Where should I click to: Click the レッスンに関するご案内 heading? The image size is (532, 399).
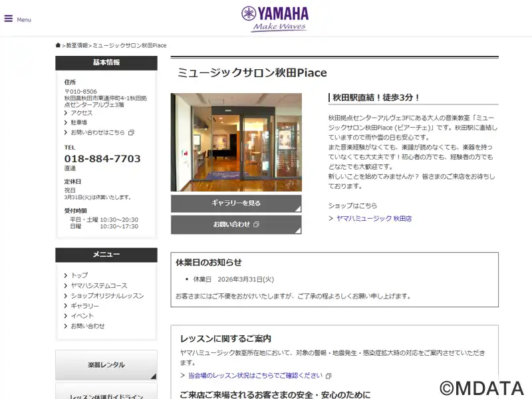pos(225,338)
